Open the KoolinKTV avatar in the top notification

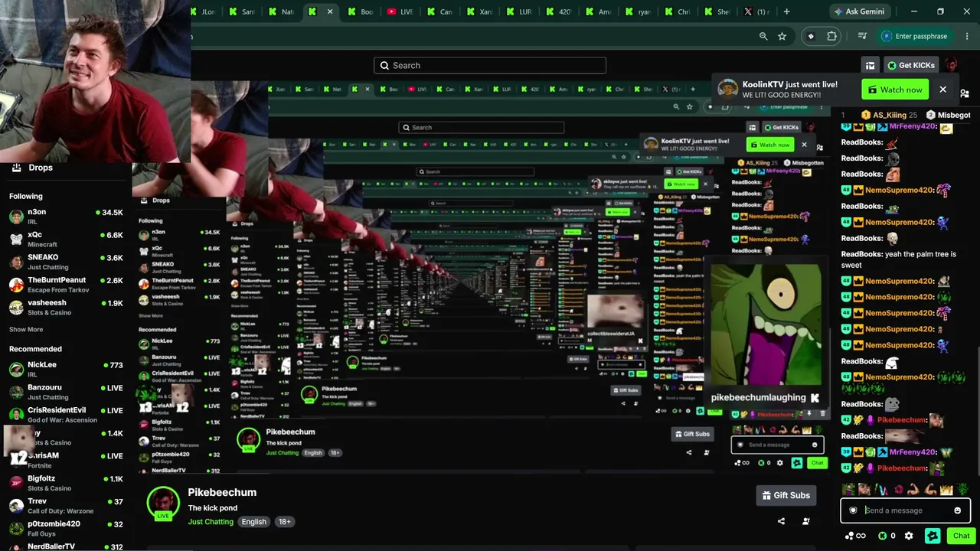tap(727, 89)
